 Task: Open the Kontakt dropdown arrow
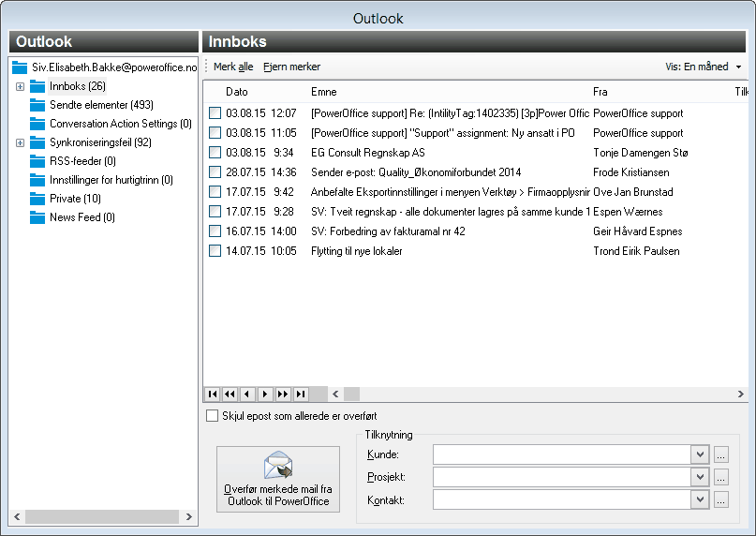[700, 499]
